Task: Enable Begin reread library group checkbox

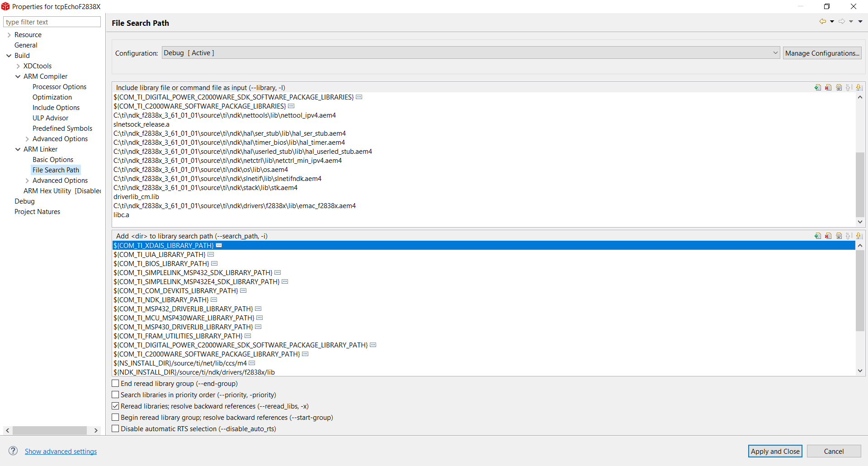Action: coord(115,418)
